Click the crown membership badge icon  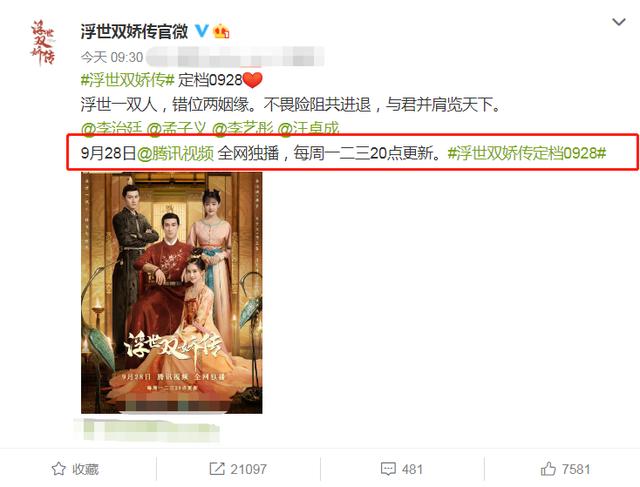[x=221, y=31]
